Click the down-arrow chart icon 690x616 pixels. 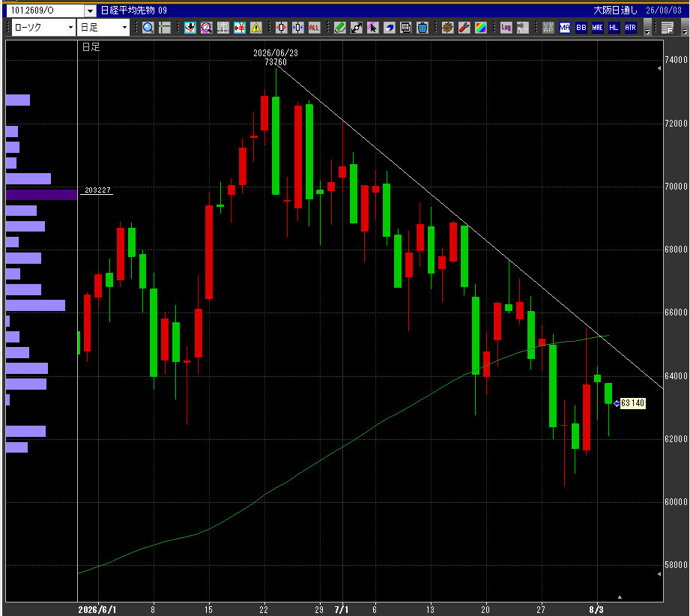(190, 28)
